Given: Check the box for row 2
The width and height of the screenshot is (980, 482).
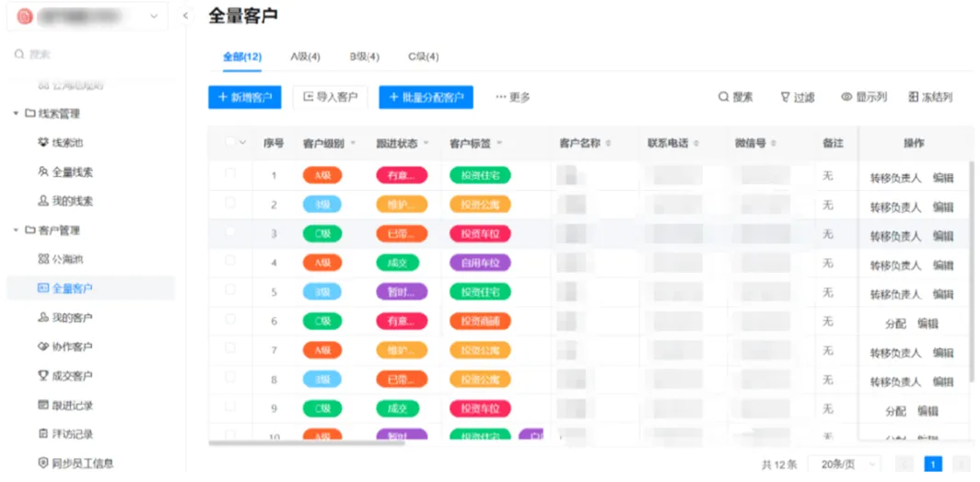Looking at the screenshot, I should tap(230, 203).
